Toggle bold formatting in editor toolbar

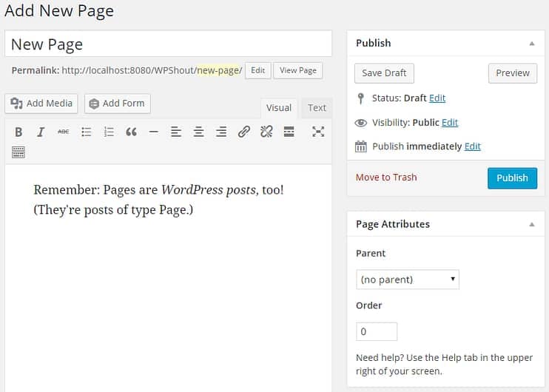[18, 132]
